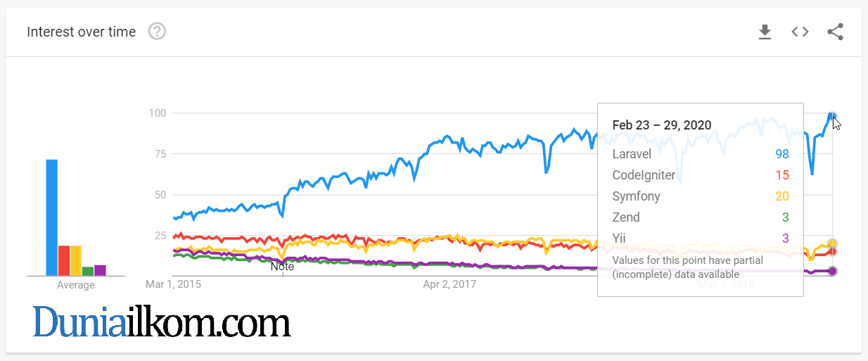The image size is (868, 361).
Task: Select the blue Laravel average bar
Action: coord(52,217)
